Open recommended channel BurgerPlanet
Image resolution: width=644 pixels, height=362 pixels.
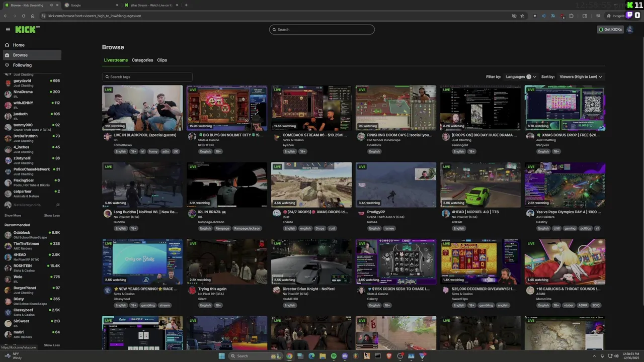(32, 290)
